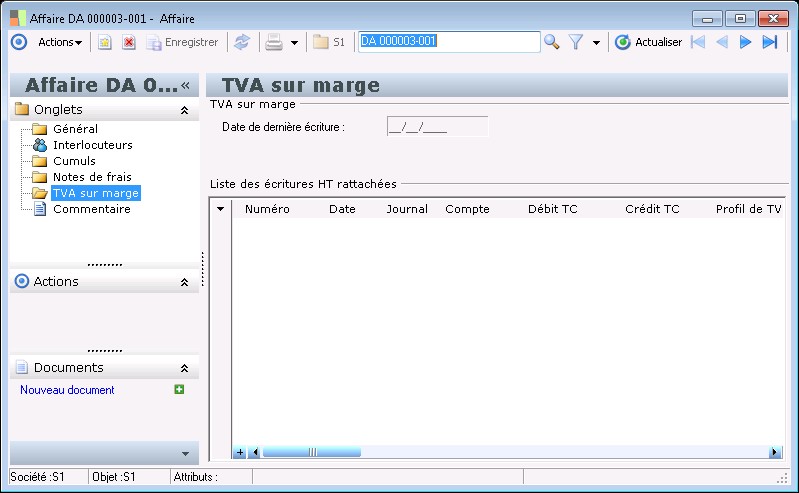The height and width of the screenshot is (493, 799).
Task: Close the Affaire window
Action: click(773, 19)
